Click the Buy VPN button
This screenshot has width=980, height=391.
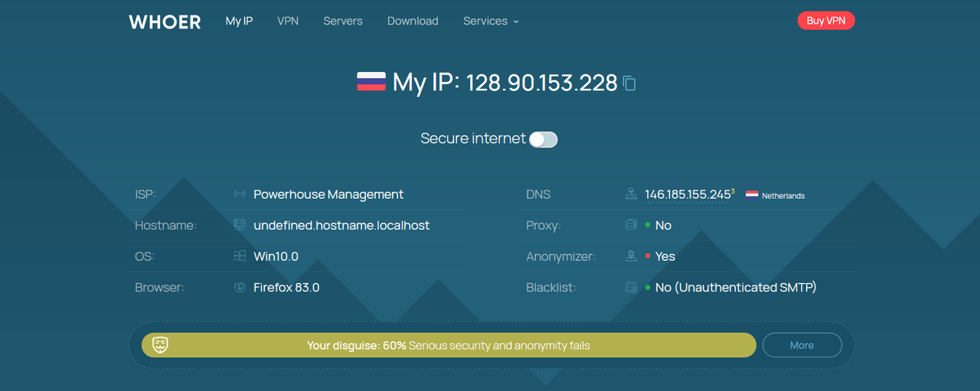point(826,21)
